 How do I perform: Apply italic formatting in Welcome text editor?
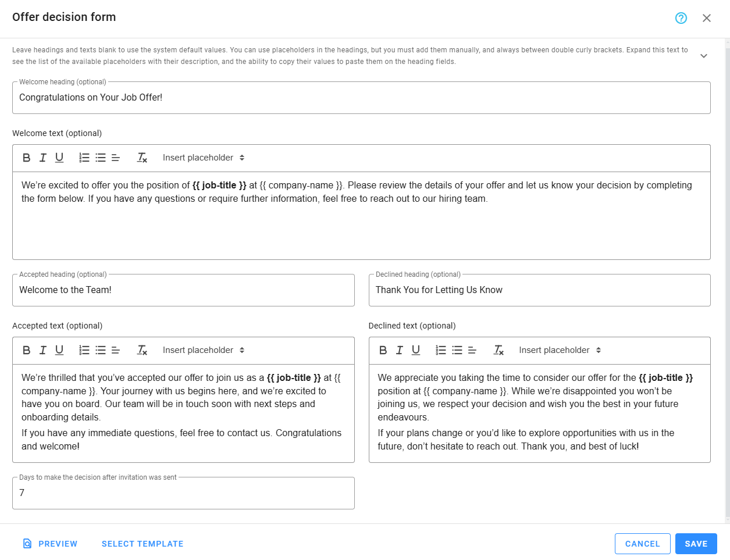pyautogui.click(x=42, y=157)
